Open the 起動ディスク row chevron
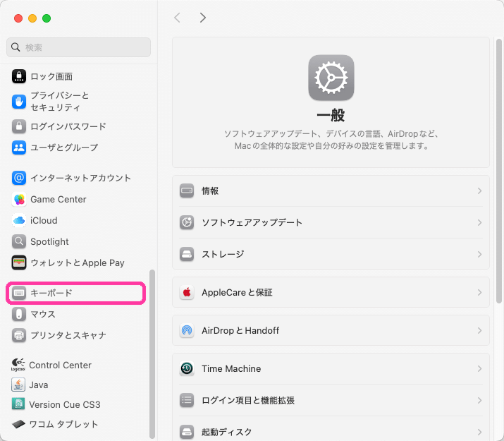Image resolution: width=504 pixels, height=441 pixels. tap(479, 432)
